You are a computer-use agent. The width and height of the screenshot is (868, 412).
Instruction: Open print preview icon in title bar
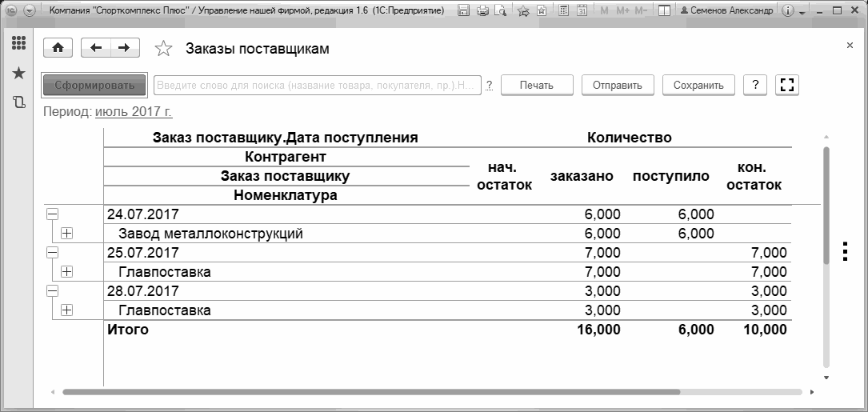click(501, 10)
